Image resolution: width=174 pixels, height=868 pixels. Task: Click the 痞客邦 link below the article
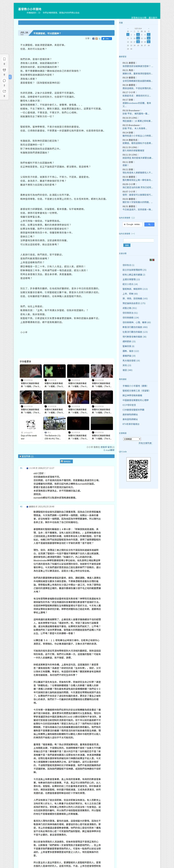[x=104, y=447]
